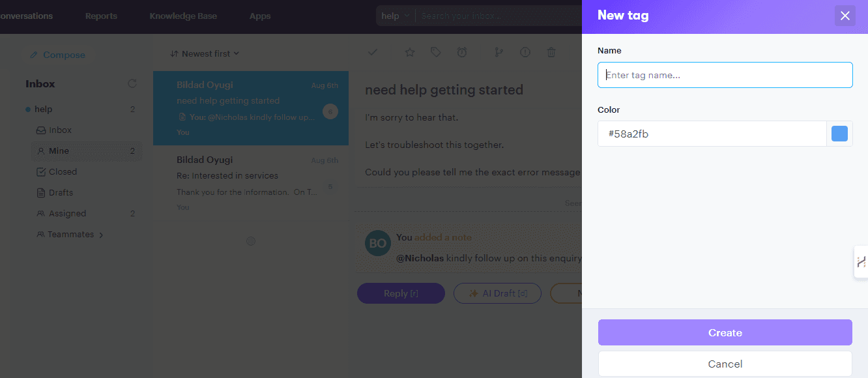Open the Mine folder in the sidebar
Image resolution: width=868 pixels, height=378 pixels.
[x=59, y=151]
